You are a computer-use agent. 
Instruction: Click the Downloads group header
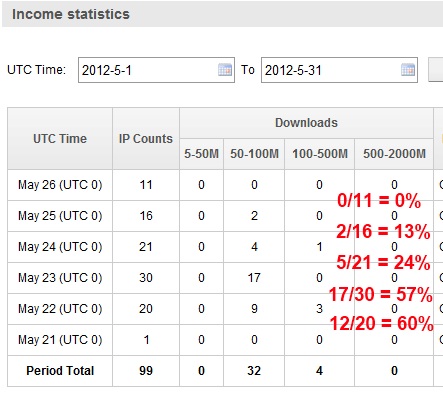pos(306,123)
